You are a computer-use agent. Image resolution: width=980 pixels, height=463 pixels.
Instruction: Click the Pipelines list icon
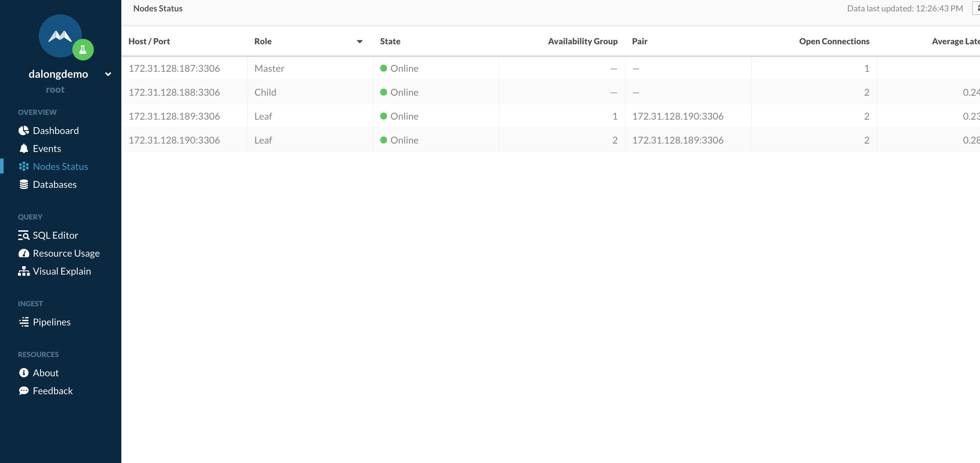[x=24, y=322]
